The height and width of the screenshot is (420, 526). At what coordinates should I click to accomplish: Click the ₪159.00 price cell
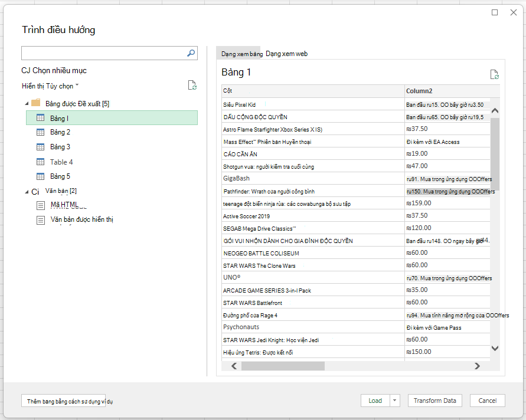pyautogui.click(x=447, y=204)
